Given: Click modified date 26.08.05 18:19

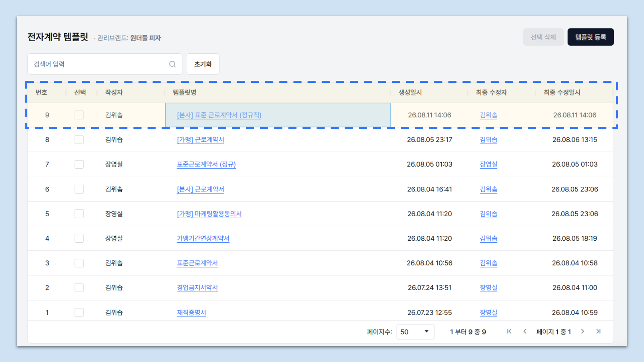Looking at the screenshot, I should [x=575, y=238].
